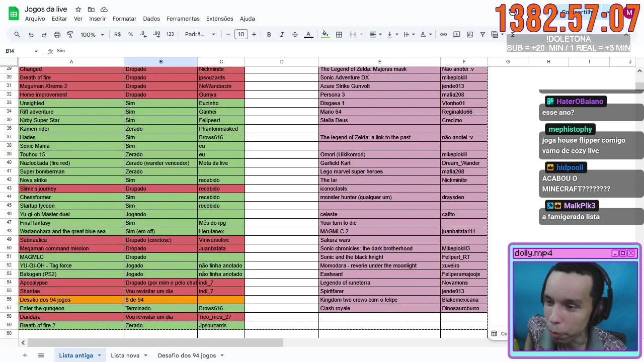Select column E header
644x362 pixels.
[x=379, y=62]
